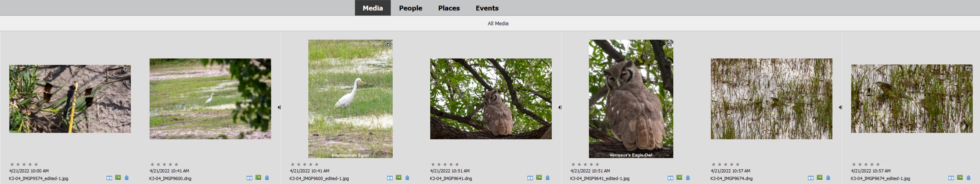The image size is (980, 184).
Task: Click the edited badge on the Intermediate Egret photo
Action: tap(388, 44)
